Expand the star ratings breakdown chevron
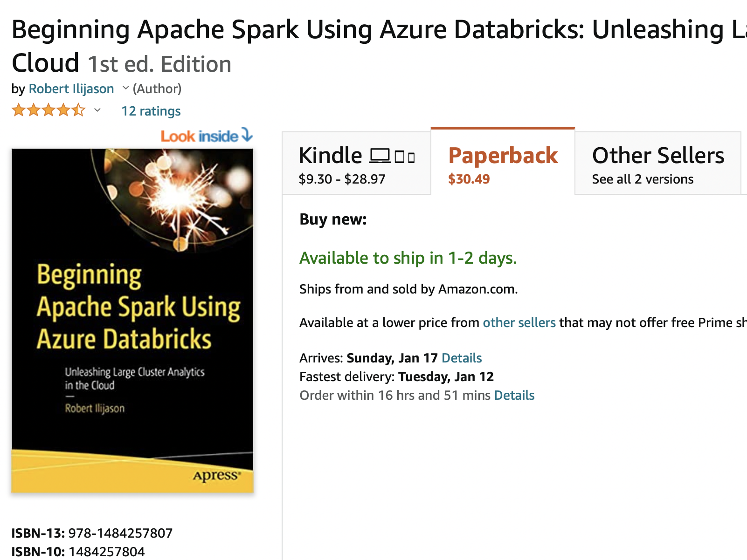Viewport: 747px width, 560px height. coord(97,110)
